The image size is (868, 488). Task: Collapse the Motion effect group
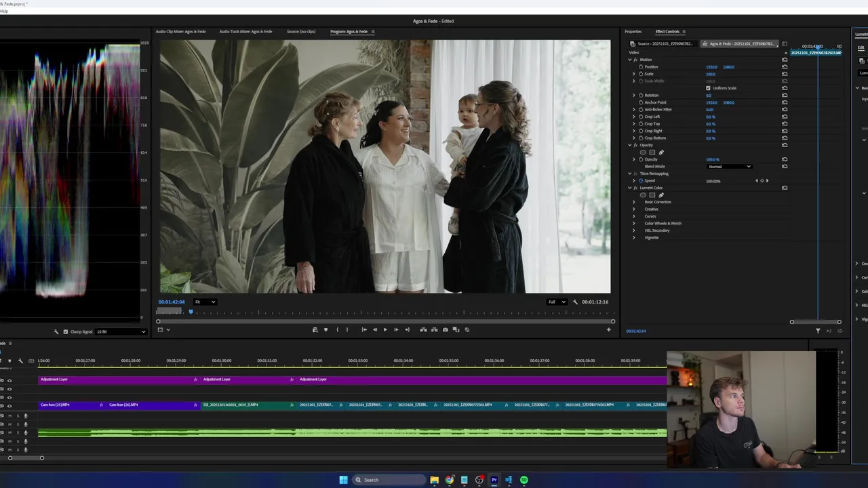[630, 60]
